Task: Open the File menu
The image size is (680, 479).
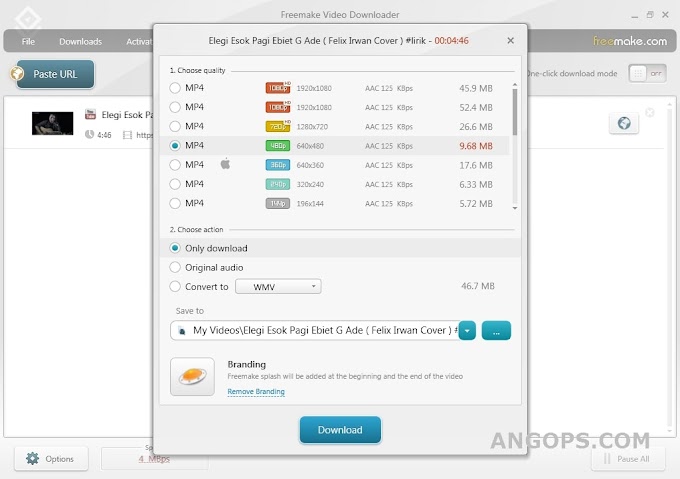Action: tap(28, 42)
